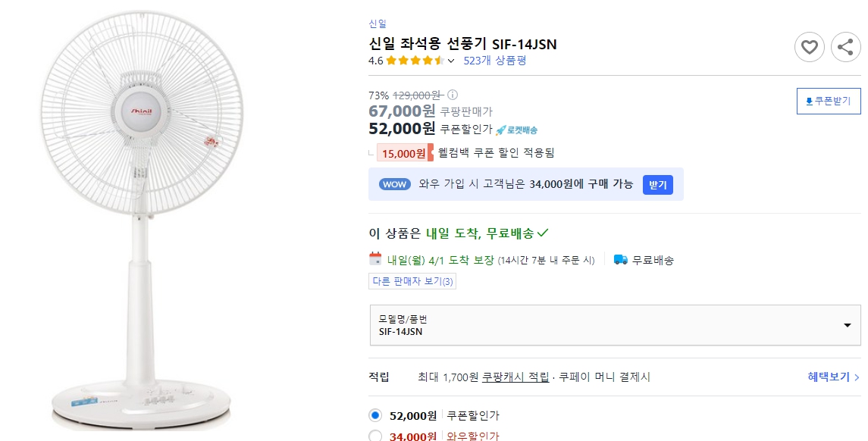
Task: Click the WOW membership badge
Action: pos(393,183)
